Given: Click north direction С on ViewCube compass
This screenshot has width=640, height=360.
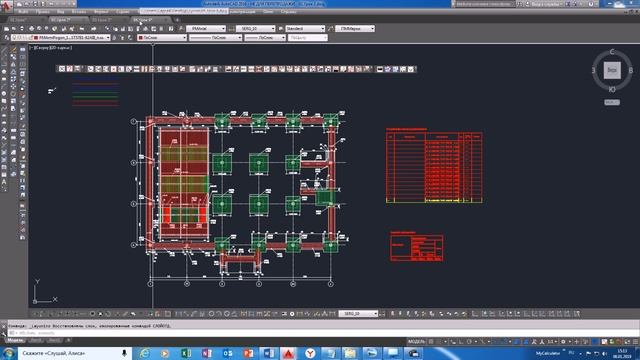Looking at the screenshot, I should pos(612,52).
